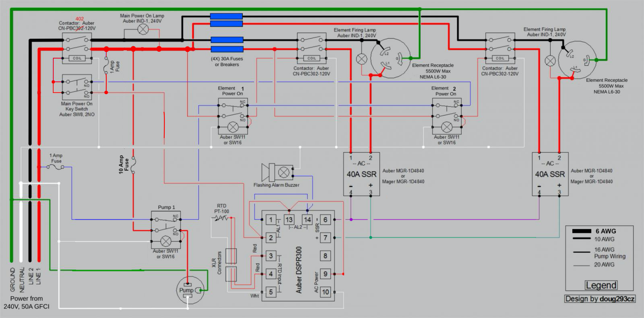
Task: Click terminal 2 on the Auber DSPR300
Action: (271, 238)
